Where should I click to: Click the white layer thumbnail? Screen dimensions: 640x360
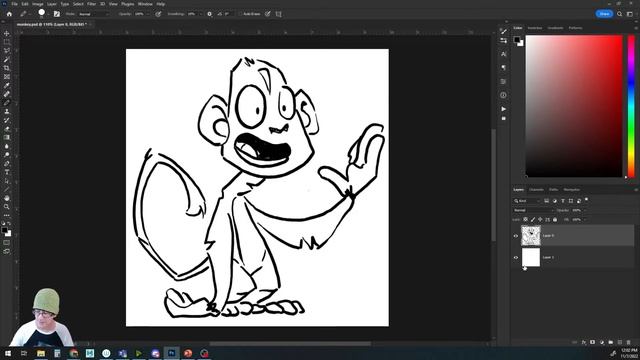click(x=531, y=258)
